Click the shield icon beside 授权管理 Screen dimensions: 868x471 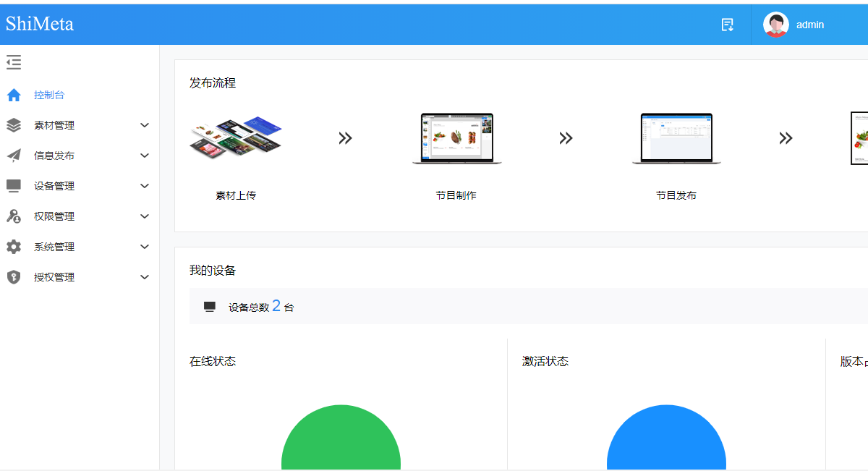[x=13, y=276]
